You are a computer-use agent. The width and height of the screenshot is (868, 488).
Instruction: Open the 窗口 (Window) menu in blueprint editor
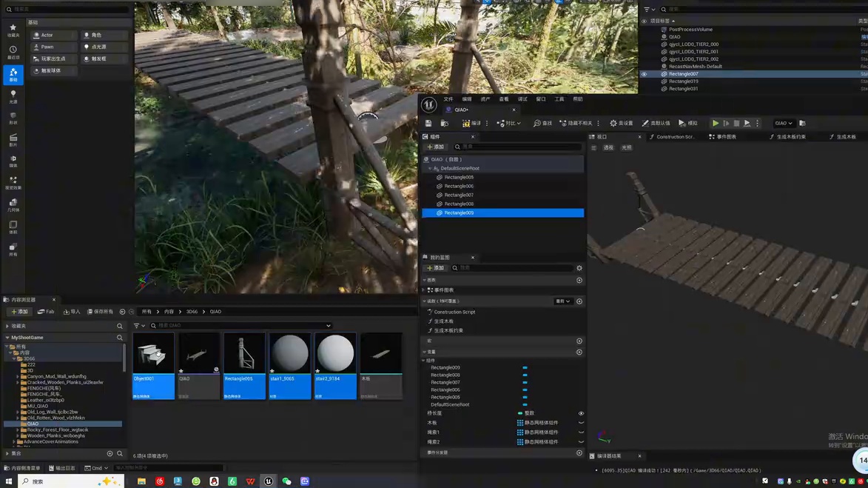(x=541, y=99)
